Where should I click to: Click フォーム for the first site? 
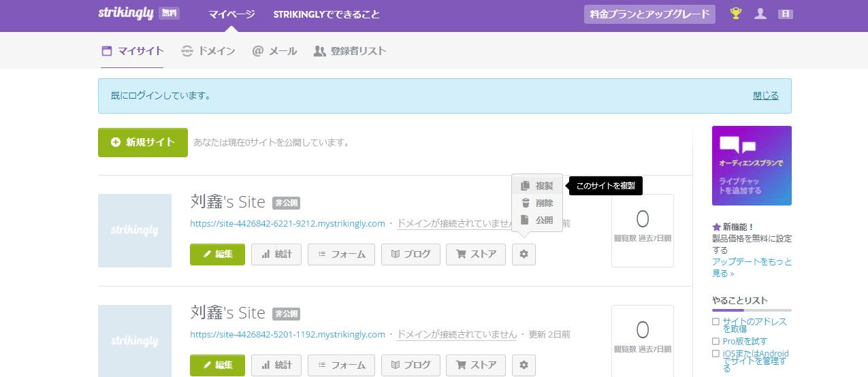tap(342, 255)
